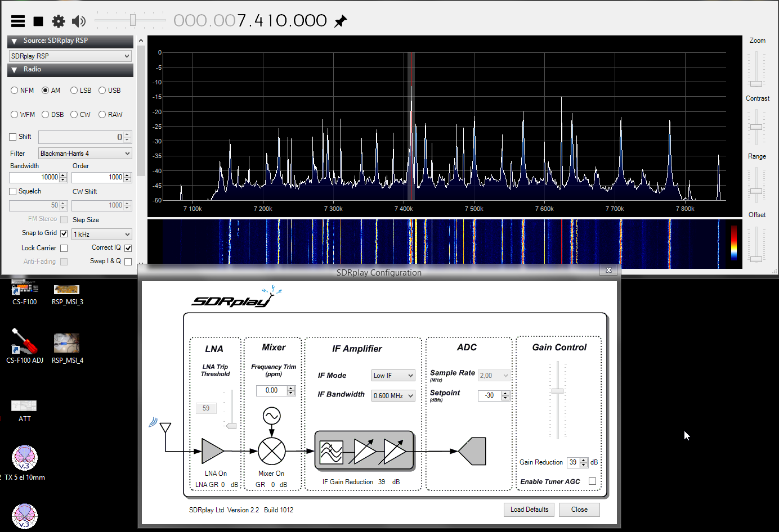
Task: Open the IF Bandwidth 0.600 MHz dropdown
Action: [393, 396]
